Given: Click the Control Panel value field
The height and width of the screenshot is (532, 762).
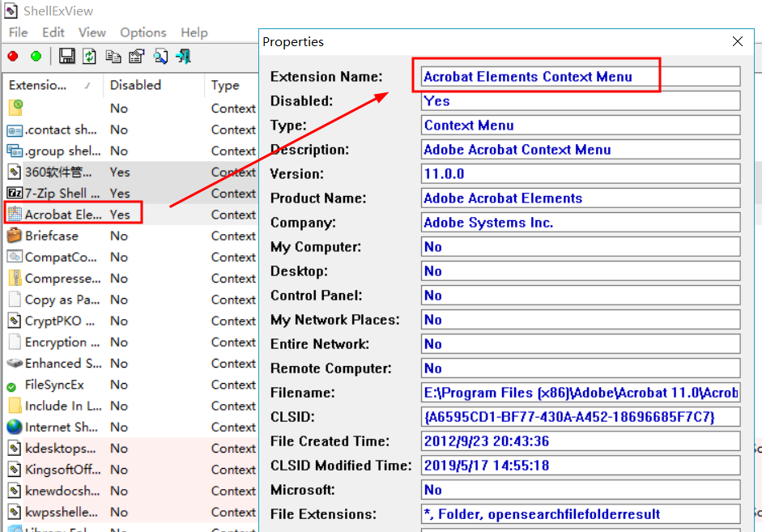Looking at the screenshot, I should click(581, 296).
